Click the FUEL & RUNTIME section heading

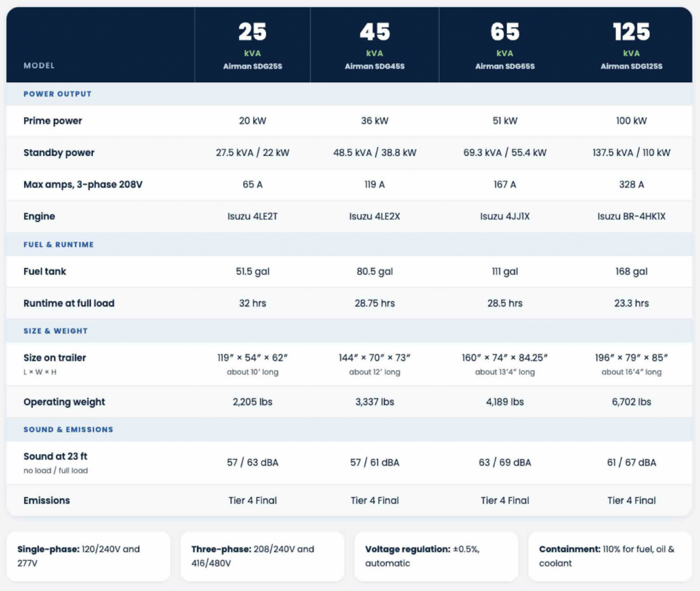(59, 244)
